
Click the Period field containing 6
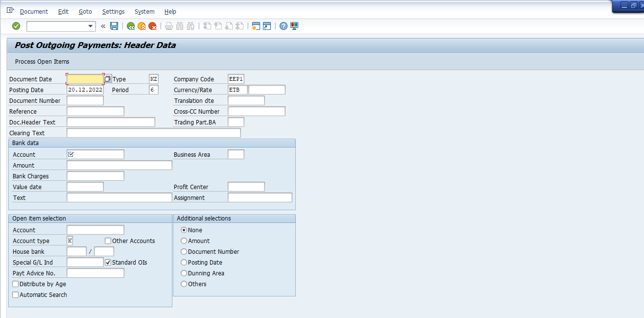click(154, 90)
